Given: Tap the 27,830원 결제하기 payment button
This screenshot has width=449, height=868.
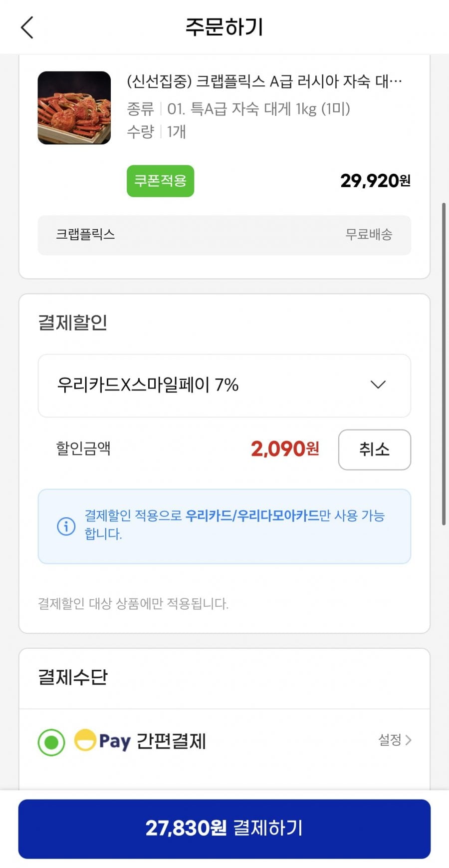Looking at the screenshot, I should (x=224, y=829).
